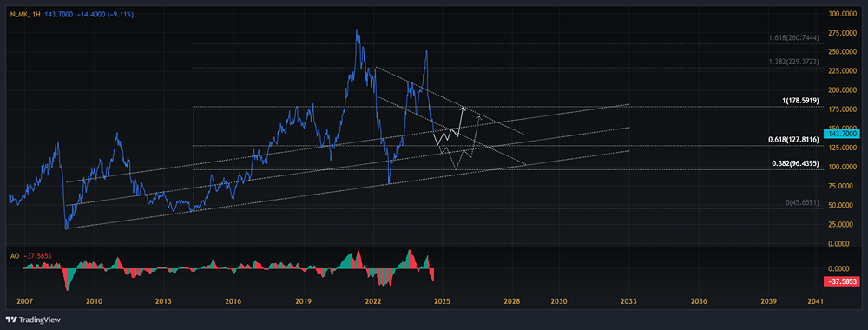Click 2028 on the time axis
This screenshot has height=330, width=868.
tap(512, 301)
